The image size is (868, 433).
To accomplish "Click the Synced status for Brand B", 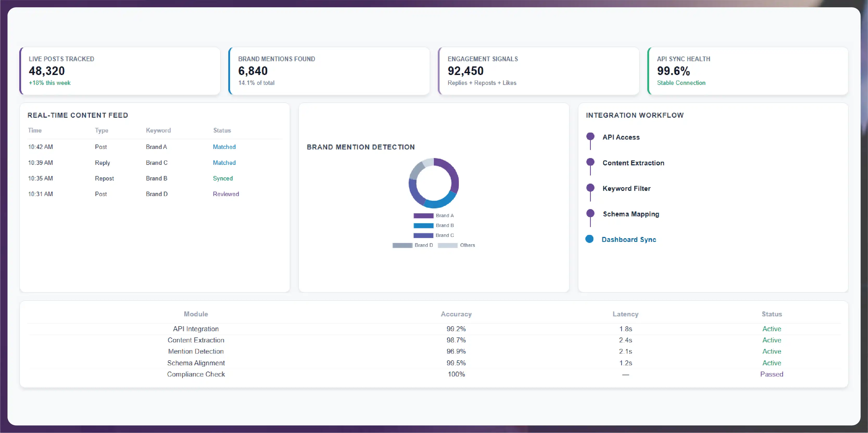I will pyautogui.click(x=223, y=178).
